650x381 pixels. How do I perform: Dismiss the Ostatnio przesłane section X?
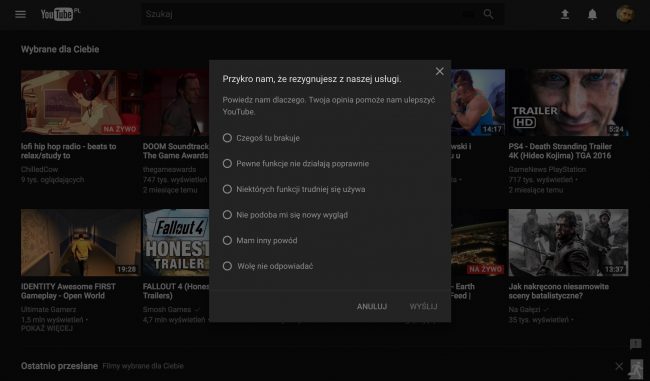pos(619,366)
